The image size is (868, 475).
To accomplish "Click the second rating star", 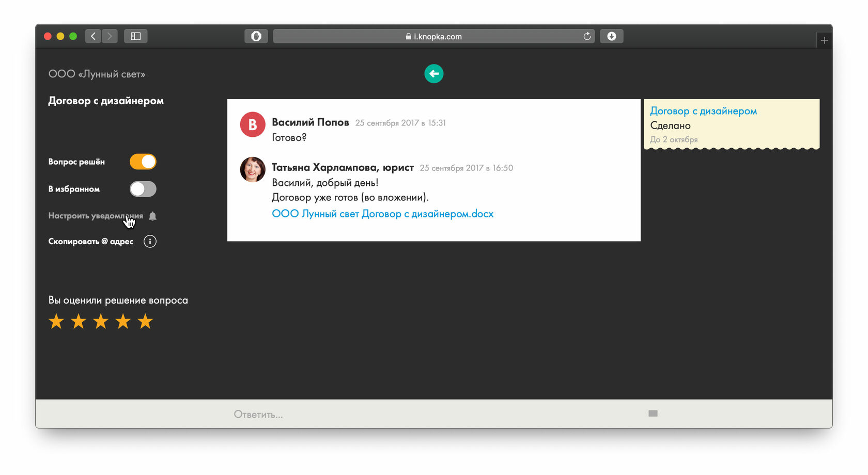I will coord(79,322).
